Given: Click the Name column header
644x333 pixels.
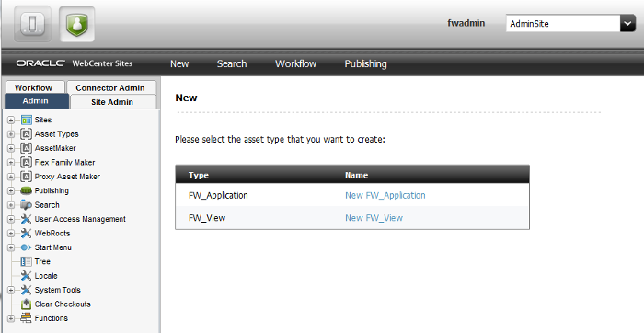Looking at the screenshot, I should [357, 175].
